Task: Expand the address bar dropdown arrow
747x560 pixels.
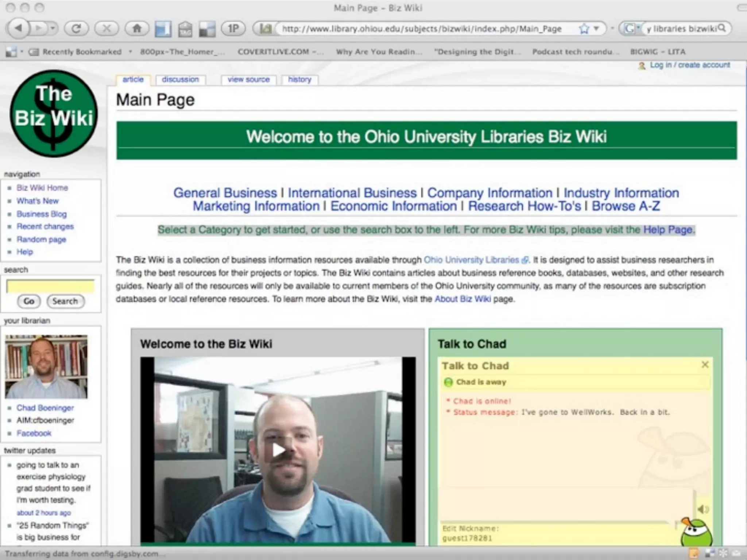Action: tap(597, 28)
